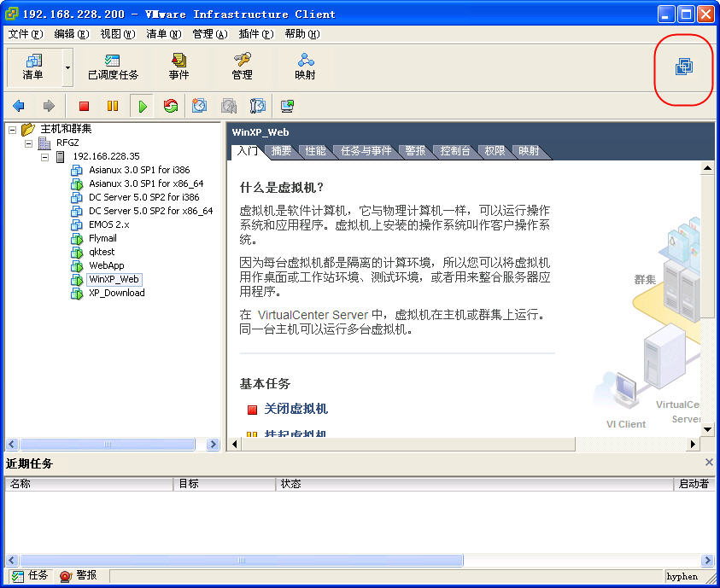Collapse the 192.168.228.35 host node
This screenshot has height=588, width=720.
[x=44, y=157]
